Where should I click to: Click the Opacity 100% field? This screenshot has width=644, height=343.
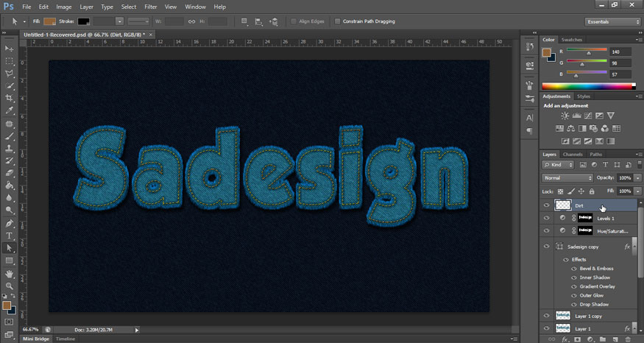625,178
